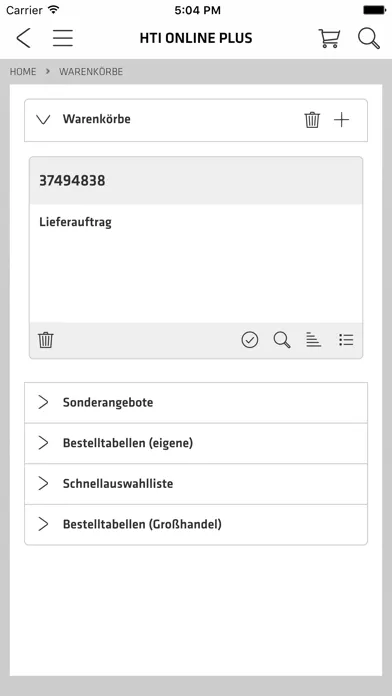This screenshot has height=696, width=392.
Task: View cart 37494838 with magnifier icon
Action: coord(282,340)
